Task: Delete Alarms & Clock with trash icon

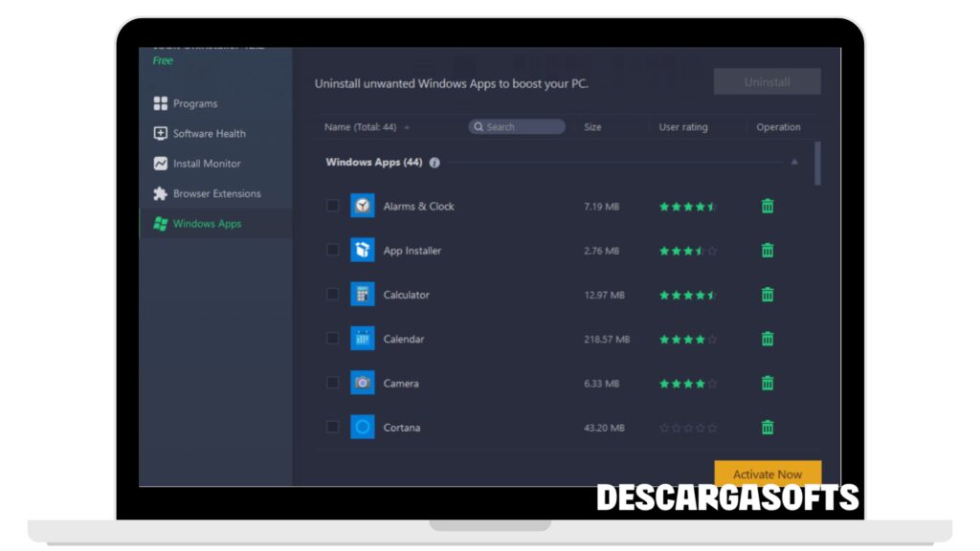Action: [768, 206]
